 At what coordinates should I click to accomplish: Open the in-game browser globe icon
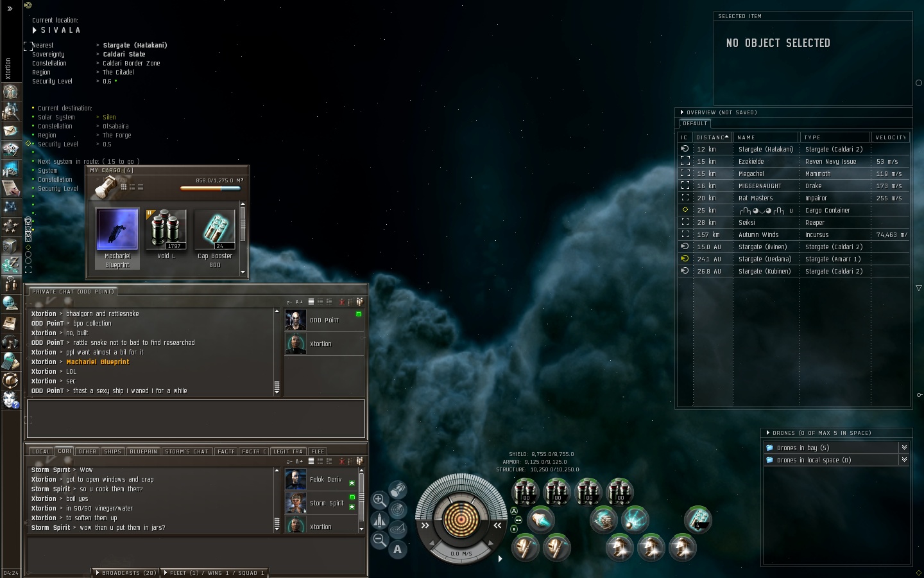click(x=10, y=303)
